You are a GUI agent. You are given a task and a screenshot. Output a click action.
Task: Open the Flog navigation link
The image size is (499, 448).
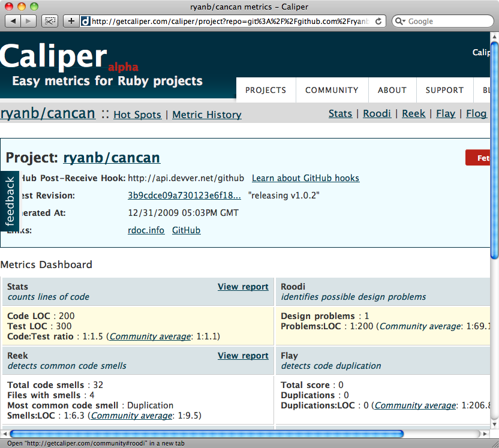(476, 113)
